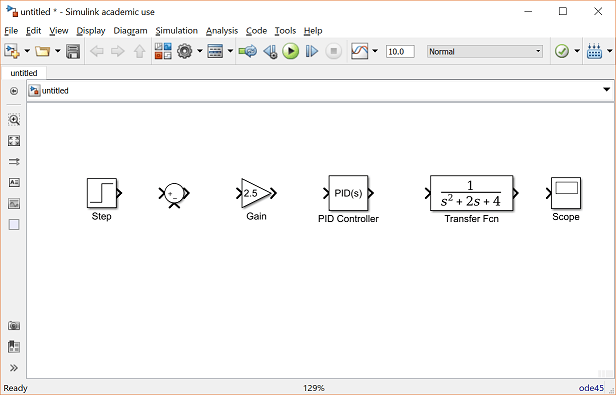
Task: Click the Screenshot camera palette icon
Action: pos(14,325)
